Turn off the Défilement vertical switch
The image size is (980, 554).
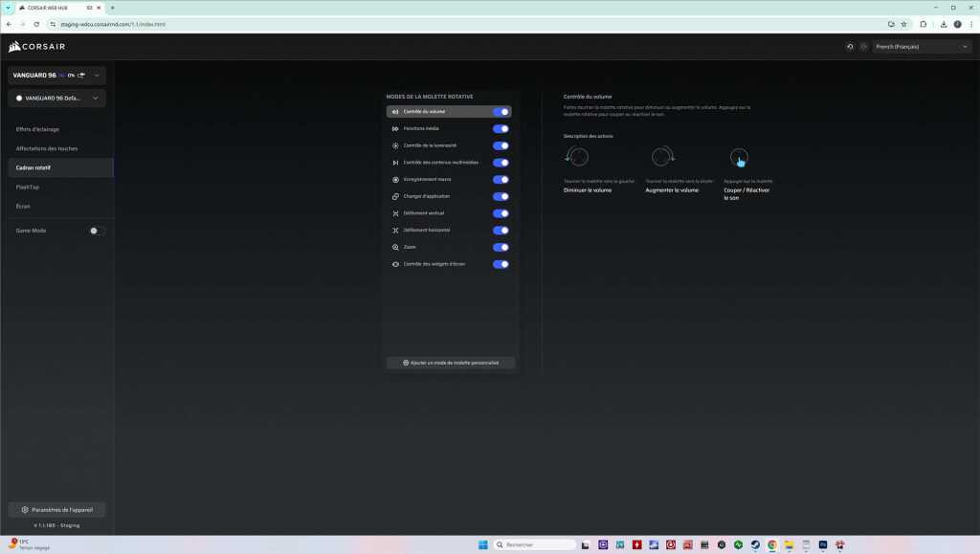pos(501,213)
